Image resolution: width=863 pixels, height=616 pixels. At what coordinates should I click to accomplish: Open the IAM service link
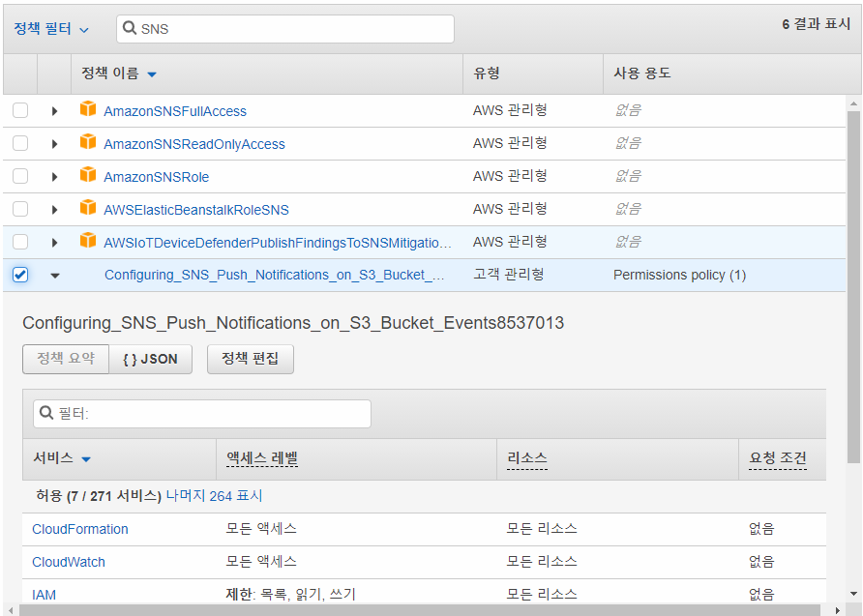(x=44, y=595)
